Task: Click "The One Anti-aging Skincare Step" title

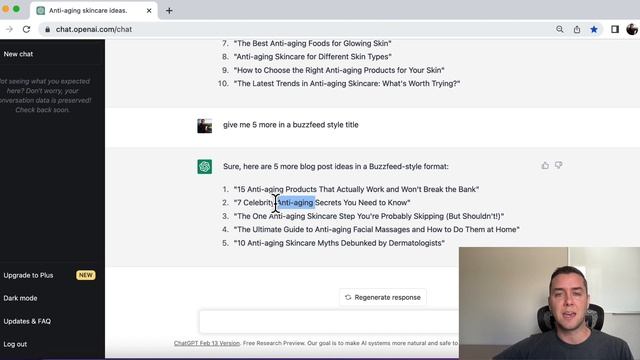Action: tap(369, 216)
